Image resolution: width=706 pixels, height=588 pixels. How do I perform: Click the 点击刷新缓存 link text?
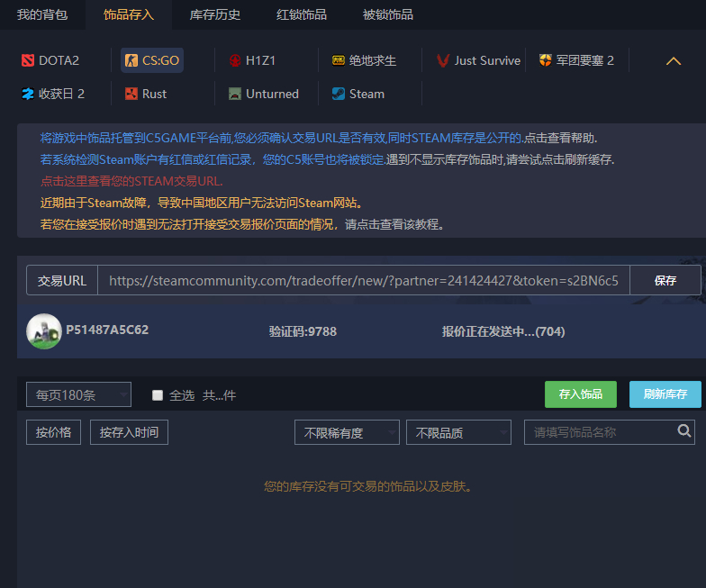click(577, 159)
